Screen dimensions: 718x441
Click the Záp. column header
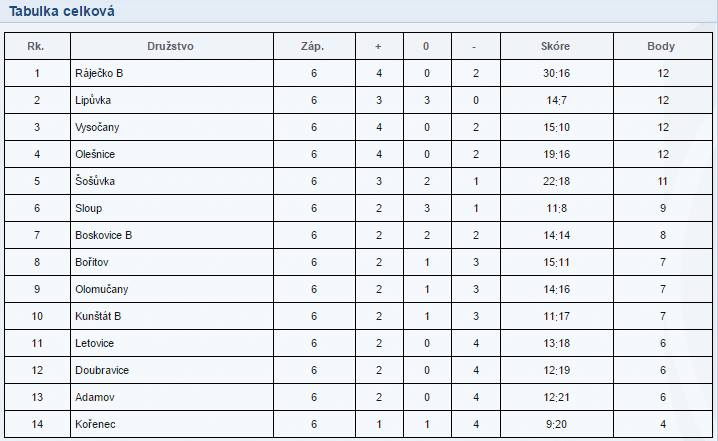click(x=312, y=46)
